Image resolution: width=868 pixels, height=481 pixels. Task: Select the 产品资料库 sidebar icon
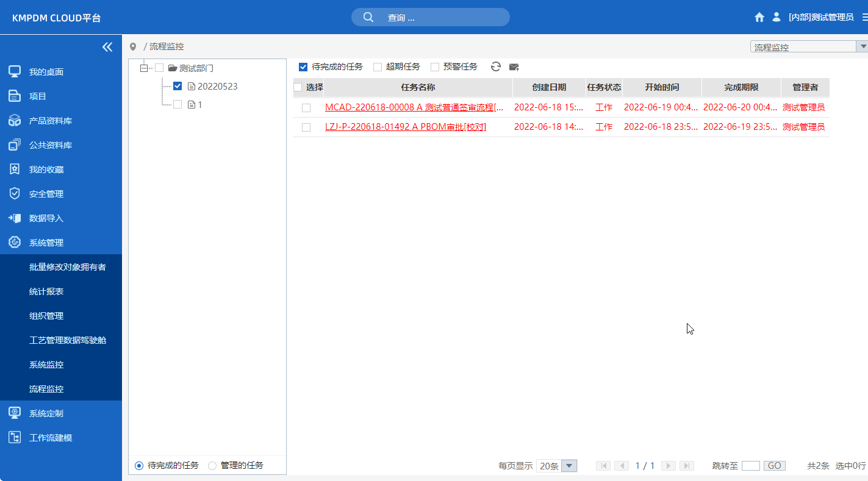(13, 120)
